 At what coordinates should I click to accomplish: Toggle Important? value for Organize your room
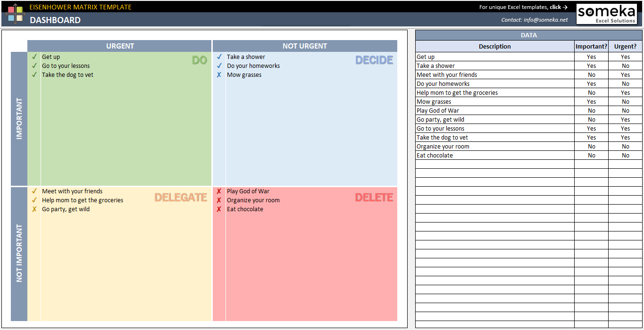(x=591, y=146)
